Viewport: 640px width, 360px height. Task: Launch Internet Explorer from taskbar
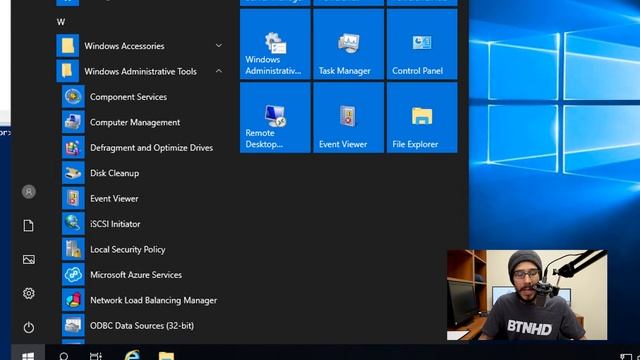pyautogui.click(x=131, y=355)
